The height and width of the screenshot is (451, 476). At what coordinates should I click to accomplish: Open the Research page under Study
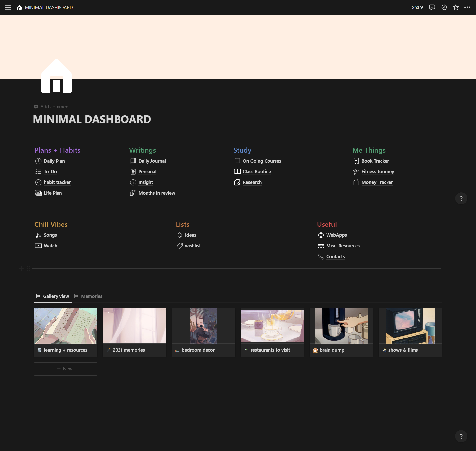pos(252,182)
